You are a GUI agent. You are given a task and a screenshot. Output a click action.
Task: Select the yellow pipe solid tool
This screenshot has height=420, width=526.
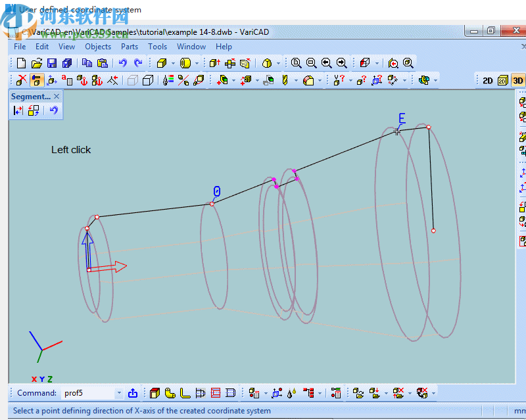(185, 63)
